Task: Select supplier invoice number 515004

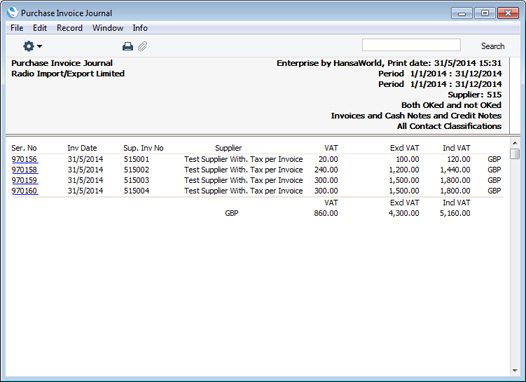Action: click(x=136, y=191)
